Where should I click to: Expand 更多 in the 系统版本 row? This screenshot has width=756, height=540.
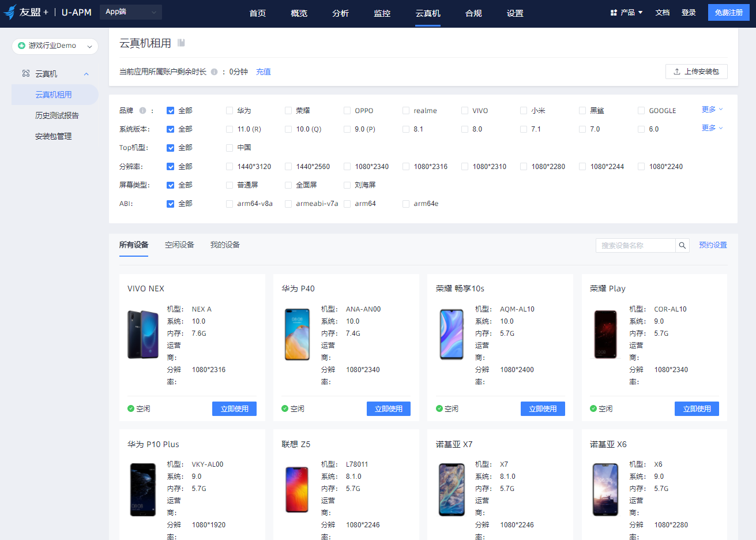tap(712, 128)
